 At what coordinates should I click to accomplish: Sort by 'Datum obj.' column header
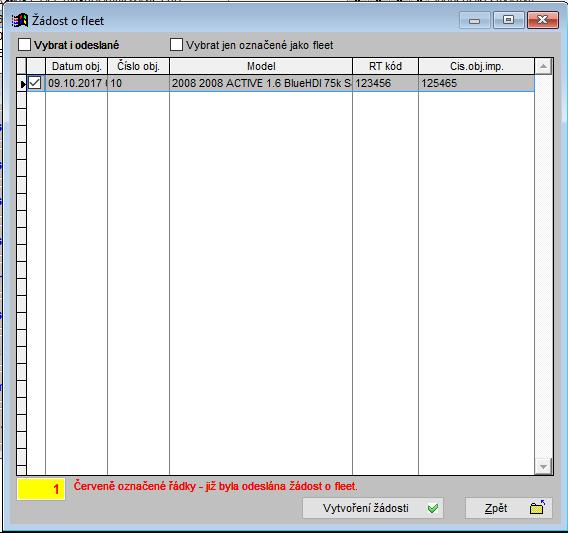[76, 66]
